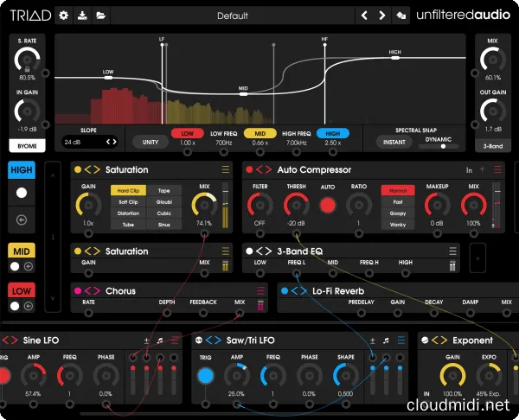Select the MID band tab on left
The height and width of the screenshot is (420, 519).
coord(22,251)
